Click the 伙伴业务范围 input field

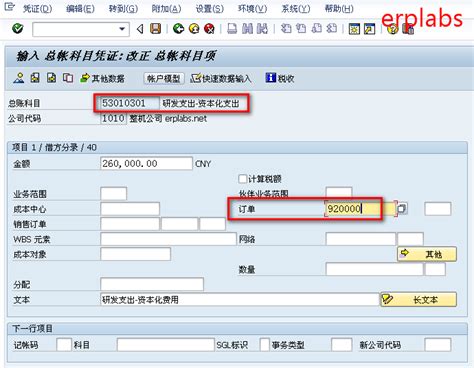point(339,192)
